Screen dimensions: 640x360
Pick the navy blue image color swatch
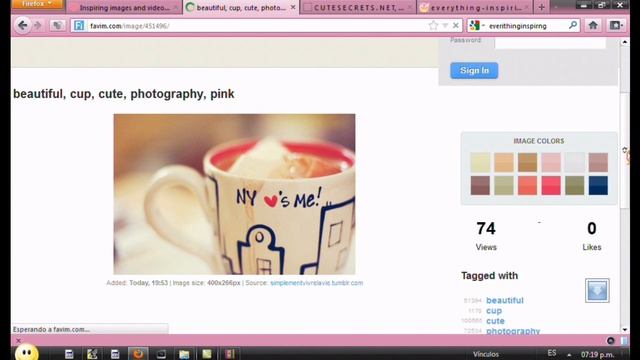598,185
